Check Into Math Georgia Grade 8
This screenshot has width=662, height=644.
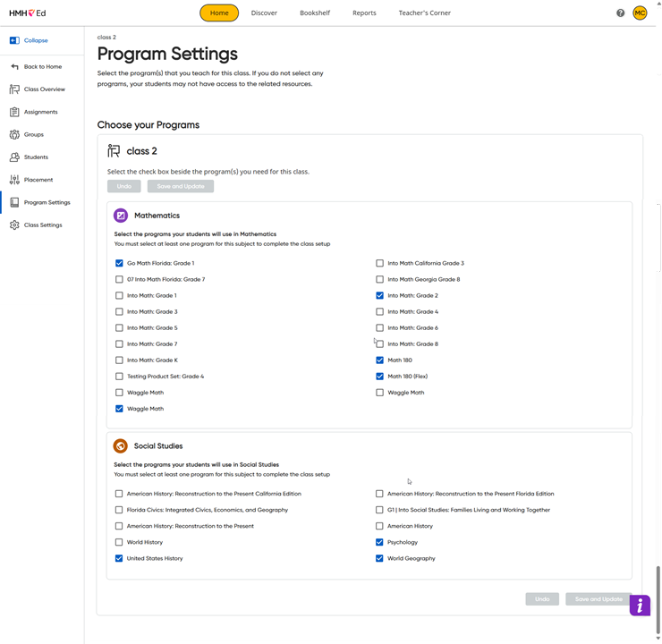tap(379, 279)
